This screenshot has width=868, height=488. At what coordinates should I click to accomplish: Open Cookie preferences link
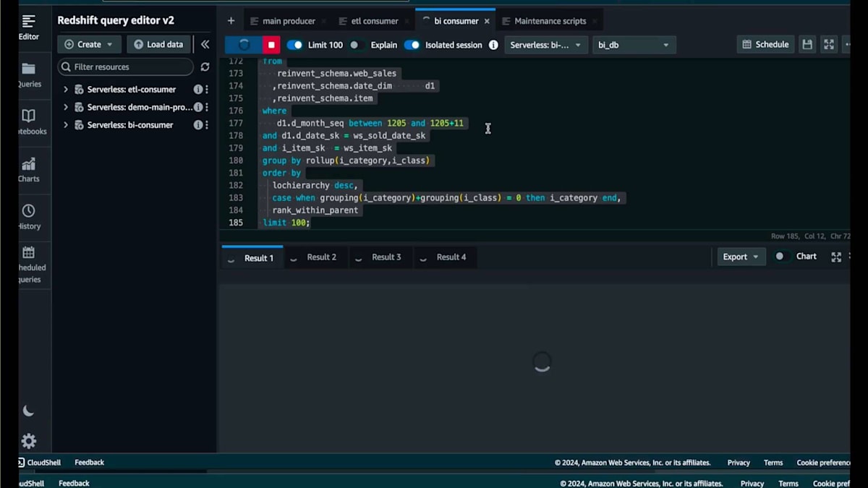tap(823, 463)
